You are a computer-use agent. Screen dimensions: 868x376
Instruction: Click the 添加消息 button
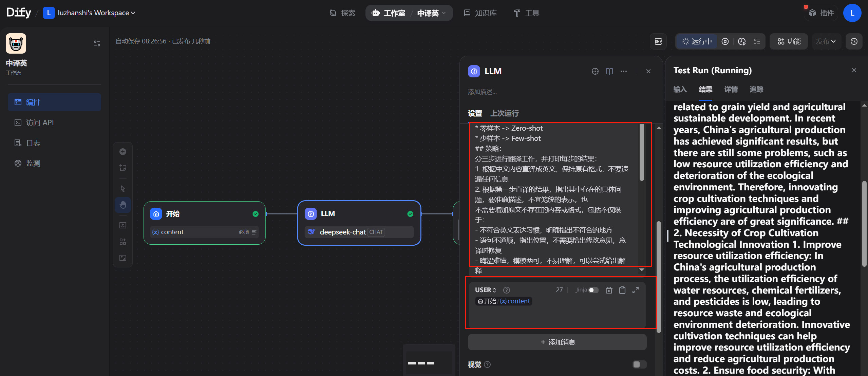pos(557,342)
